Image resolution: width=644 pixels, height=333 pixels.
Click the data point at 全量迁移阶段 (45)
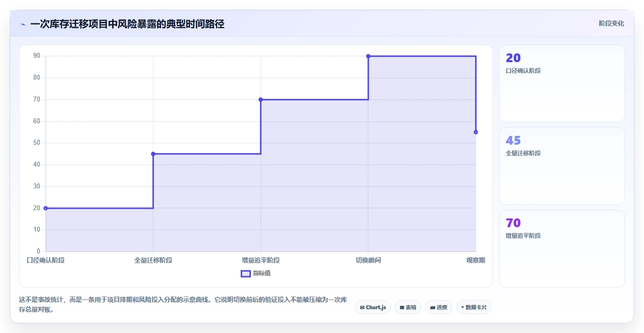[153, 154]
